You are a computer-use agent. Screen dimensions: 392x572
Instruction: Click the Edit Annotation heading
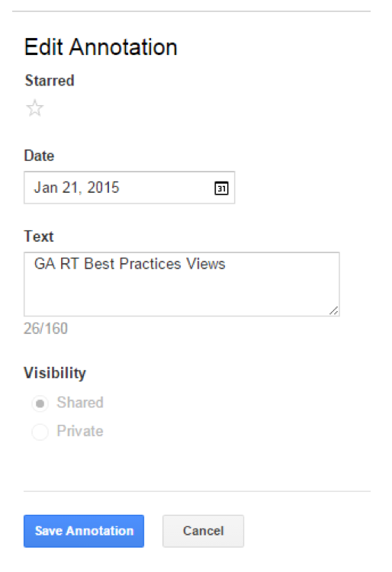(x=101, y=47)
